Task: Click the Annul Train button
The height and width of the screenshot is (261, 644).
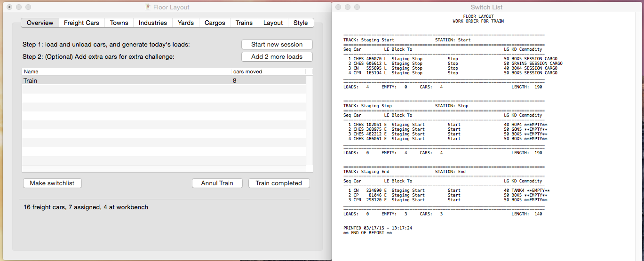Action: pos(217,183)
